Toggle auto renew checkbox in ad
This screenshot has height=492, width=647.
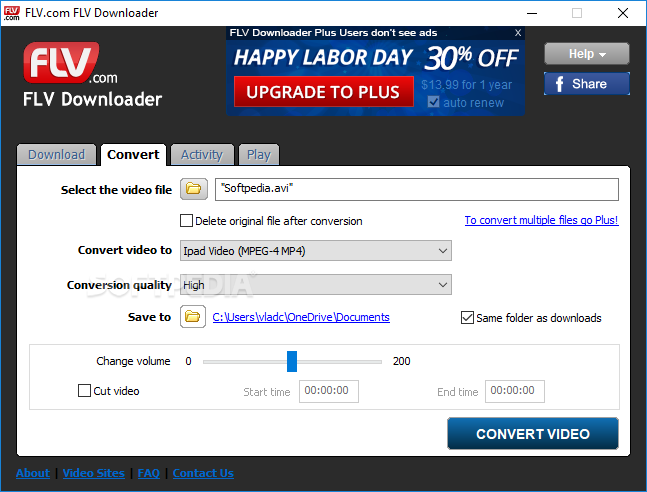(x=433, y=102)
